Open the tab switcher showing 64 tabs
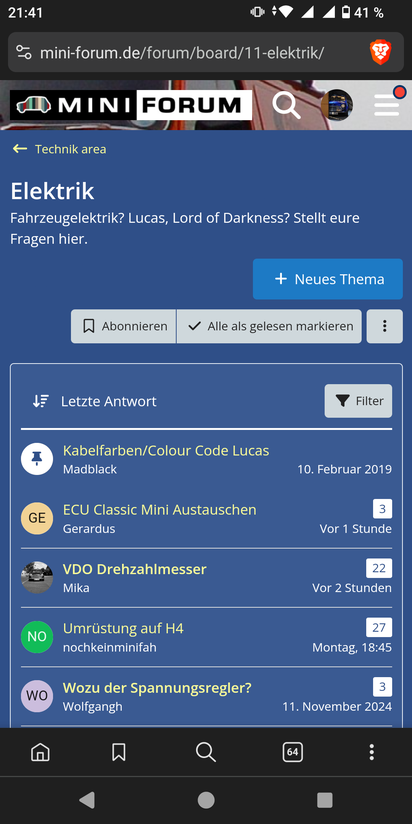This screenshot has width=412, height=824. [293, 753]
